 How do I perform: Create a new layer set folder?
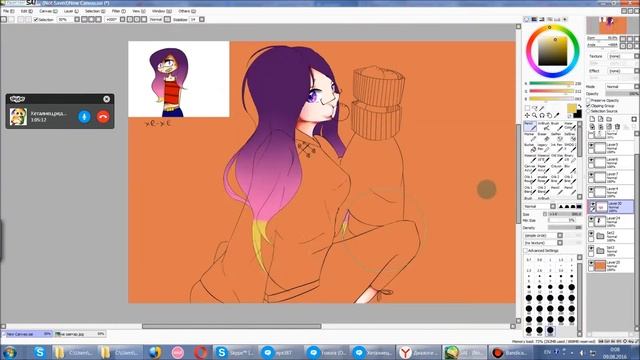(x=609, y=119)
